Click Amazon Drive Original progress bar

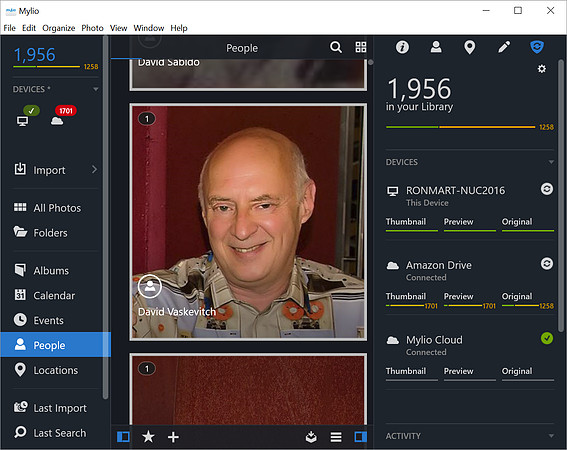(521, 306)
